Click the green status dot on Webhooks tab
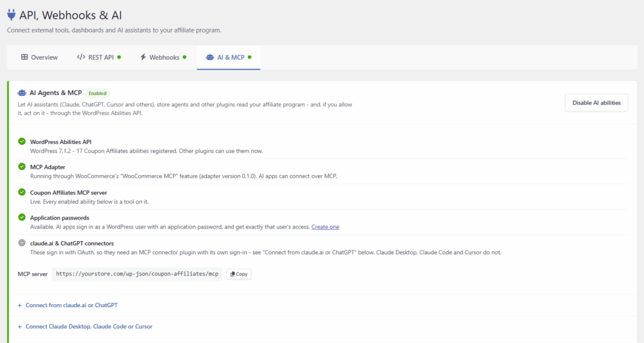The image size is (644, 343). 184,57
